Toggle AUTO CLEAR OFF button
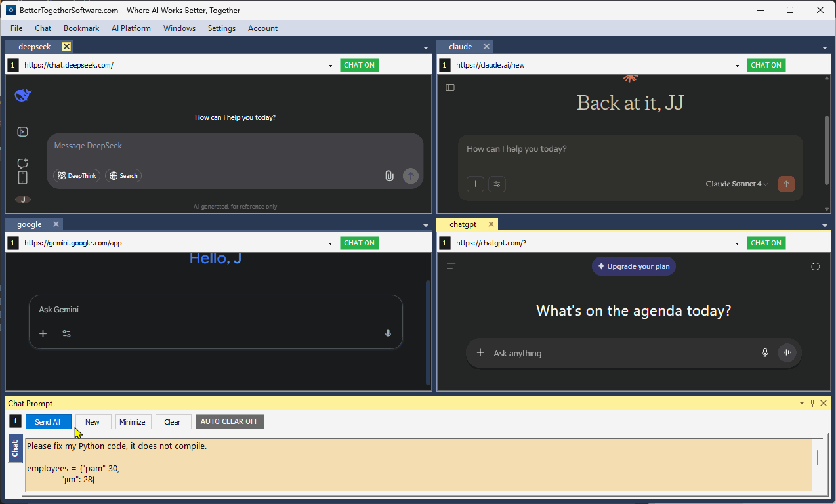This screenshot has height=504, width=836. [230, 421]
